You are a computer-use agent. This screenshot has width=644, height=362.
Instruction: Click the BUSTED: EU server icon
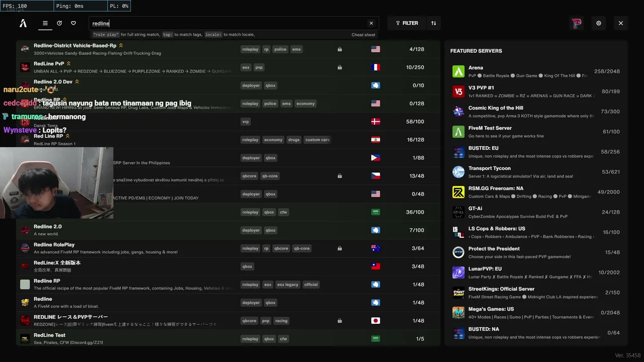[x=458, y=152]
